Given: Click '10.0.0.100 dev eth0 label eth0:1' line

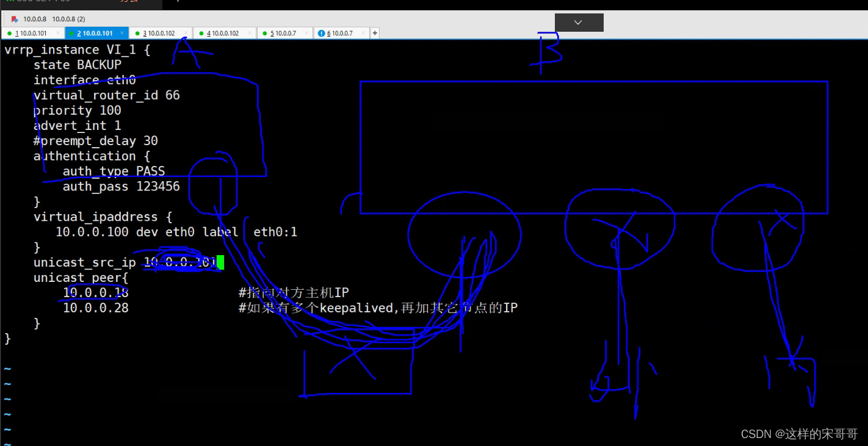Looking at the screenshot, I should [x=176, y=232].
